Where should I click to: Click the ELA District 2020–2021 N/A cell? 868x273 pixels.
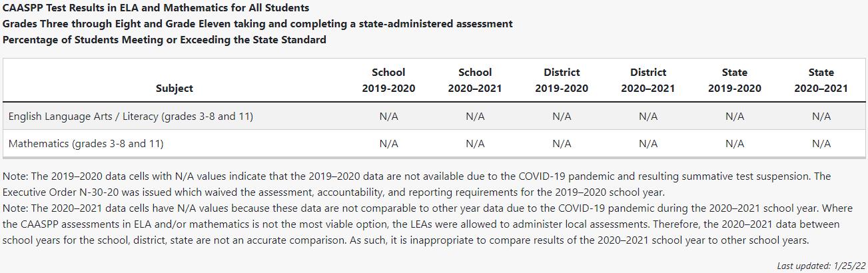(x=648, y=117)
